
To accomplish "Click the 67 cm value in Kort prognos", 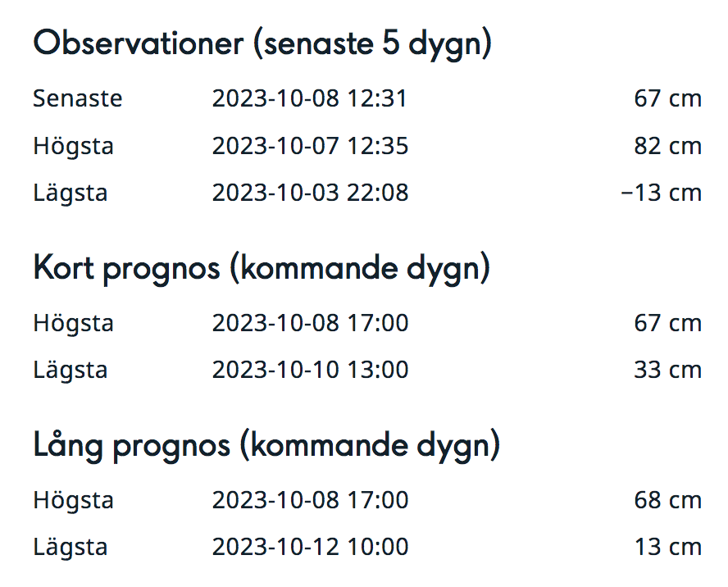I will pos(667,323).
